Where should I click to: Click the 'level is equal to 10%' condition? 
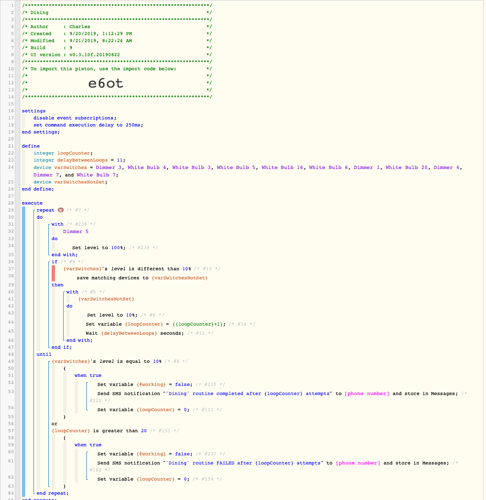107,361
